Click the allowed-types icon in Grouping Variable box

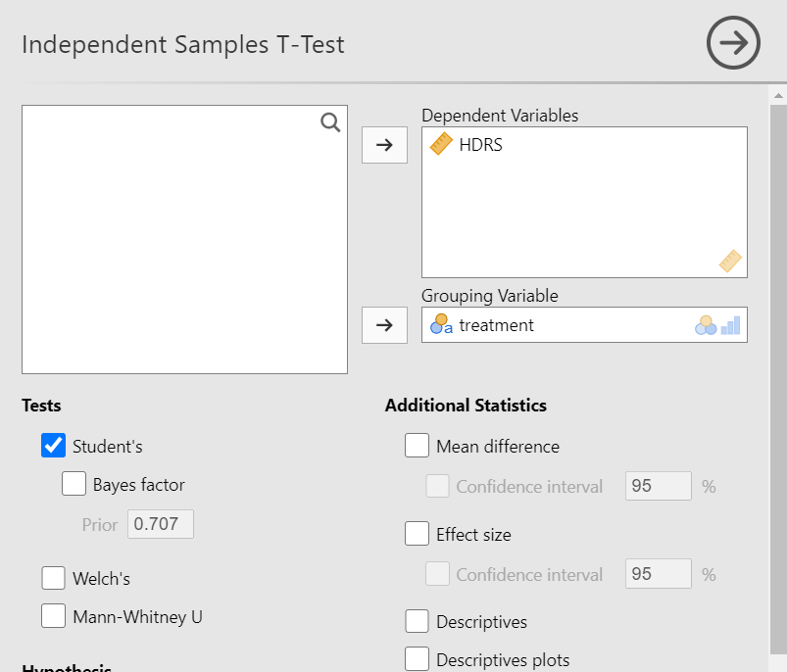(717, 325)
